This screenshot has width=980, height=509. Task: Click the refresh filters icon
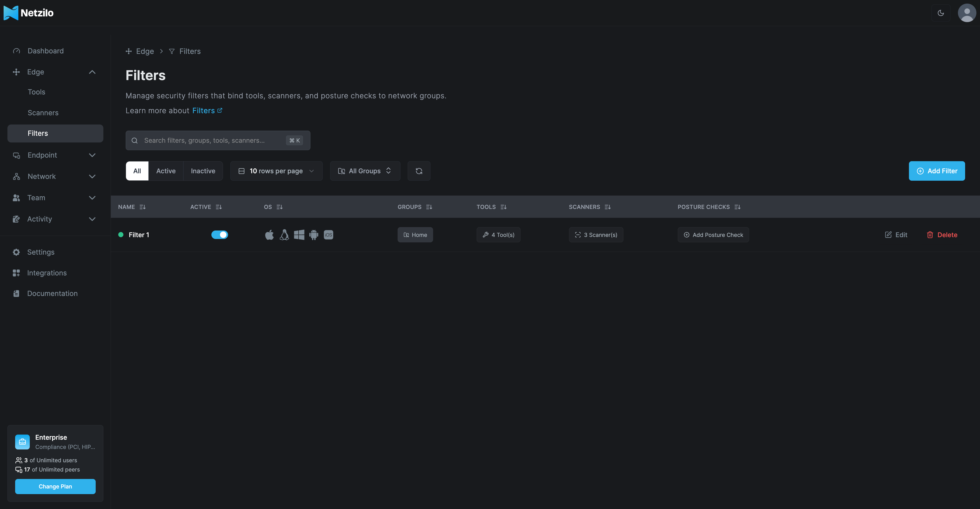[419, 171]
